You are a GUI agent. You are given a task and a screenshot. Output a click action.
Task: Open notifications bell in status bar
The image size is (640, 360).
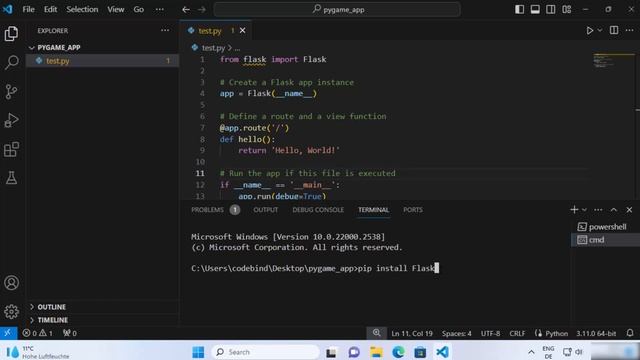pos(630,333)
